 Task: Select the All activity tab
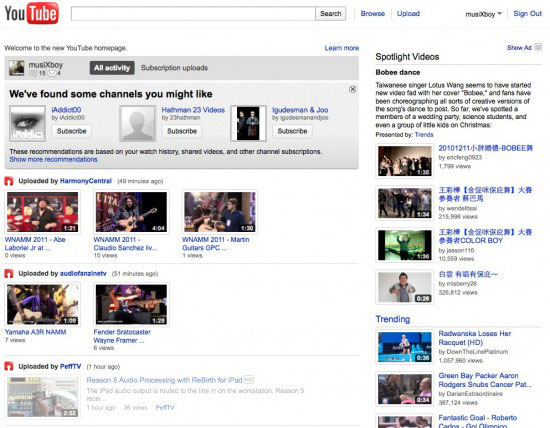click(112, 68)
